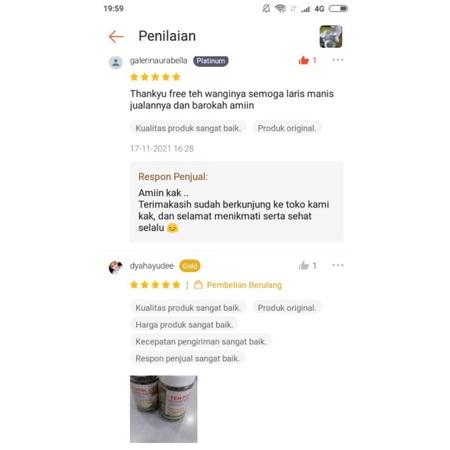
Task: Select the Respon penjual sangat baik tag
Action: point(187,359)
